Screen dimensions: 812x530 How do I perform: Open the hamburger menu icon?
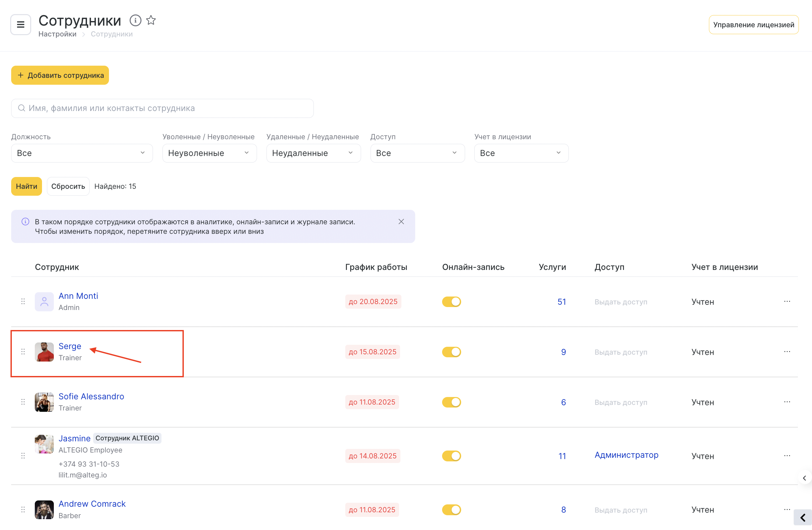20,25
